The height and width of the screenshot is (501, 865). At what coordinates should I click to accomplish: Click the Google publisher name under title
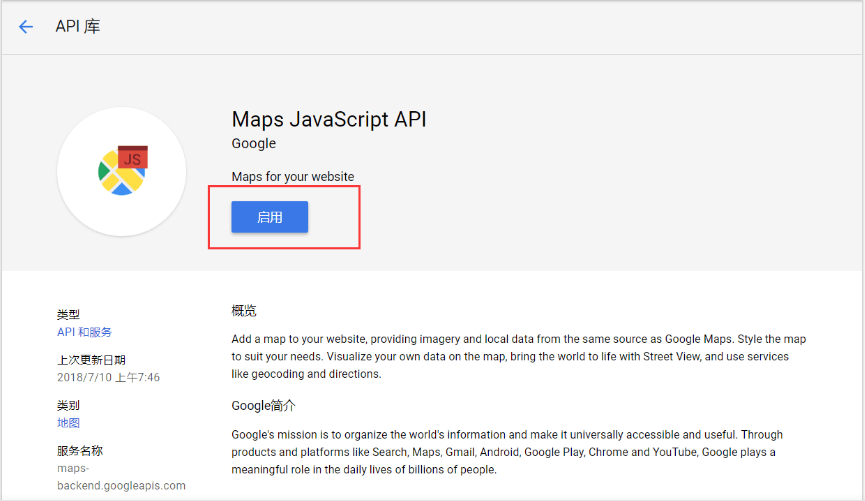tap(253, 144)
